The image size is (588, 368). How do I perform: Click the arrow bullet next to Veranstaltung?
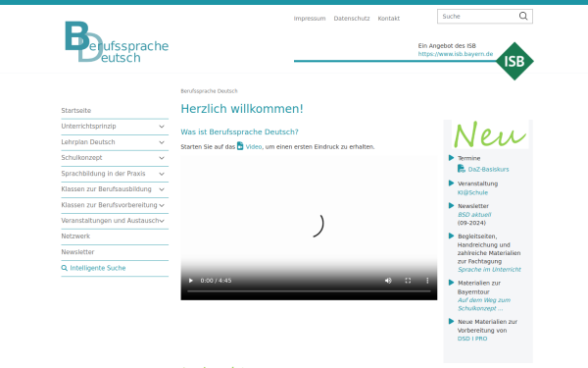tap(452, 184)
